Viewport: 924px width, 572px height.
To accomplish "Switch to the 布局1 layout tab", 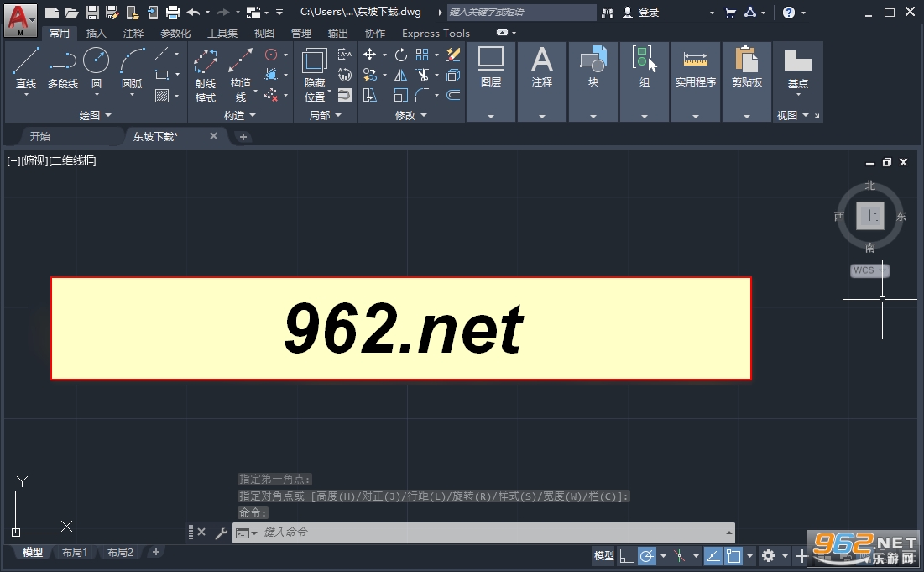I will (x=75, y=552).
